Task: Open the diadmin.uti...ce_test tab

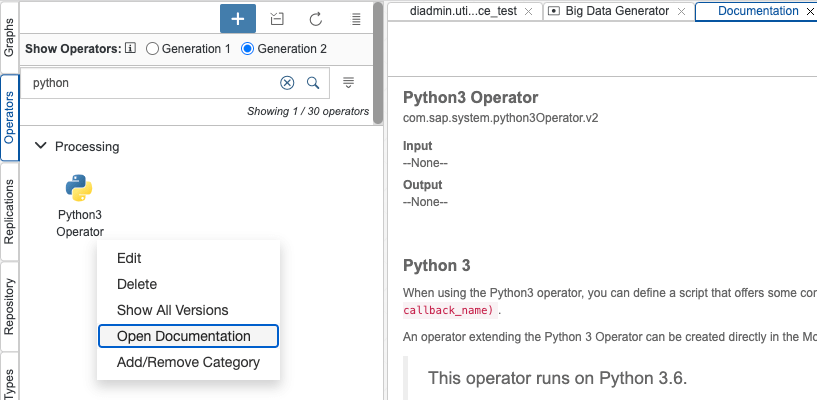Action: (463, 11)
